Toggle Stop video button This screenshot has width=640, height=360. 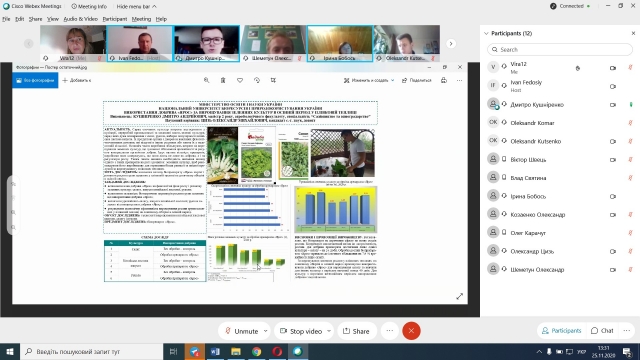[x=301, y=331]
